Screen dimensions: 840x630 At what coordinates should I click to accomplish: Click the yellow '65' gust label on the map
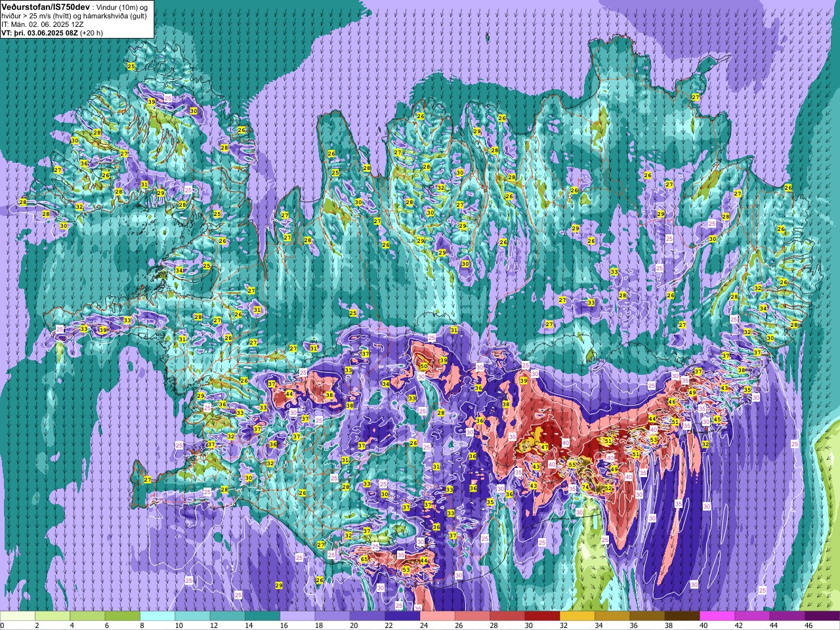point(364,559)
